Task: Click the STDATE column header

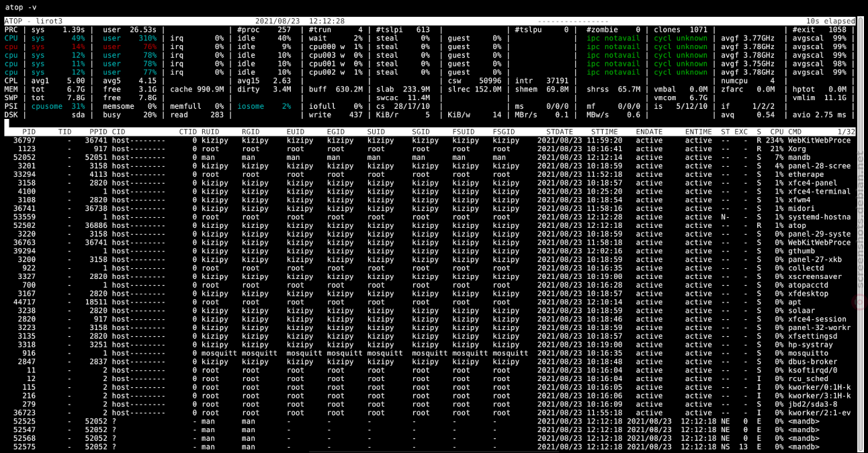Action: [x=560, y=132]
